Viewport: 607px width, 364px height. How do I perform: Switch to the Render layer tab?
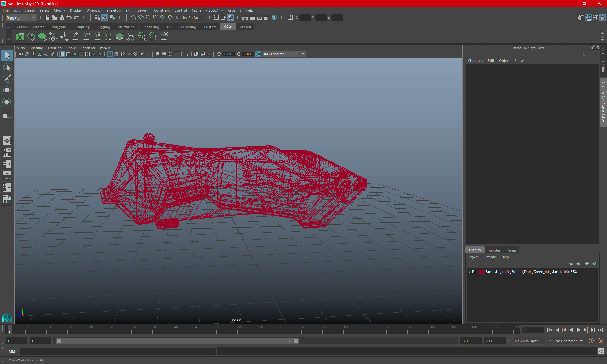(x=494, y=250)
